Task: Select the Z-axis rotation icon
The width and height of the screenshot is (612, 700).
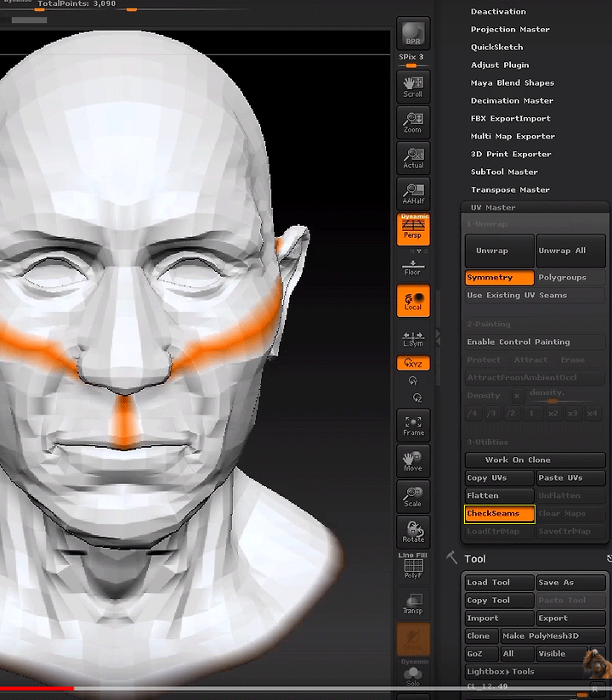Action: point(416,398)
